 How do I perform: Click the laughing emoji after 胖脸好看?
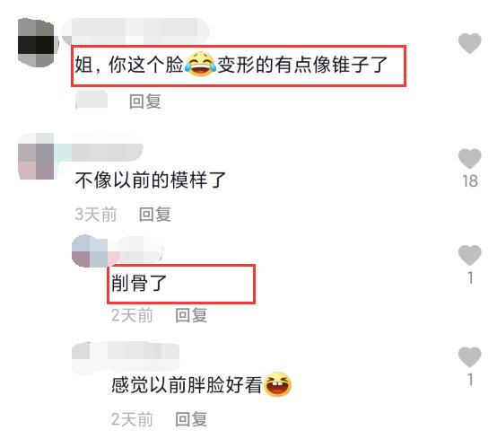click(x=277, y=384)
